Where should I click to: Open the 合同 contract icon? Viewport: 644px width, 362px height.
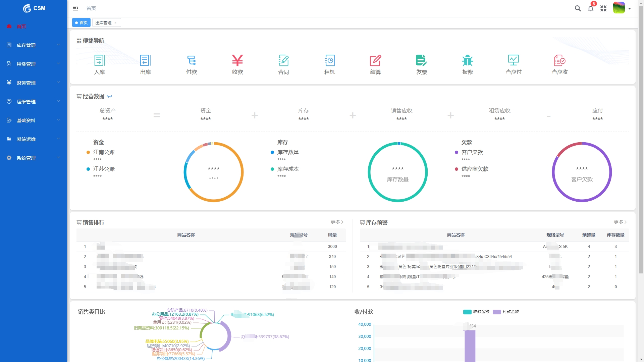point(283,61)
